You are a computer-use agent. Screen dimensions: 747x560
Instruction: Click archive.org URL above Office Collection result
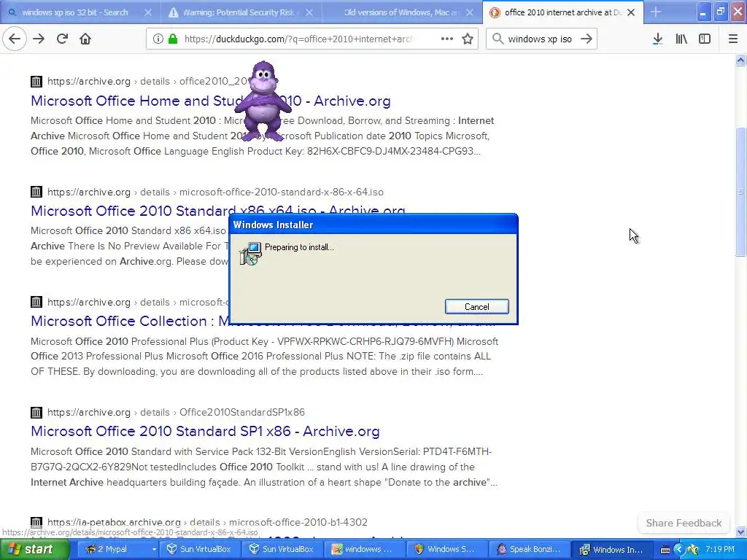click(x=139, y=303)
